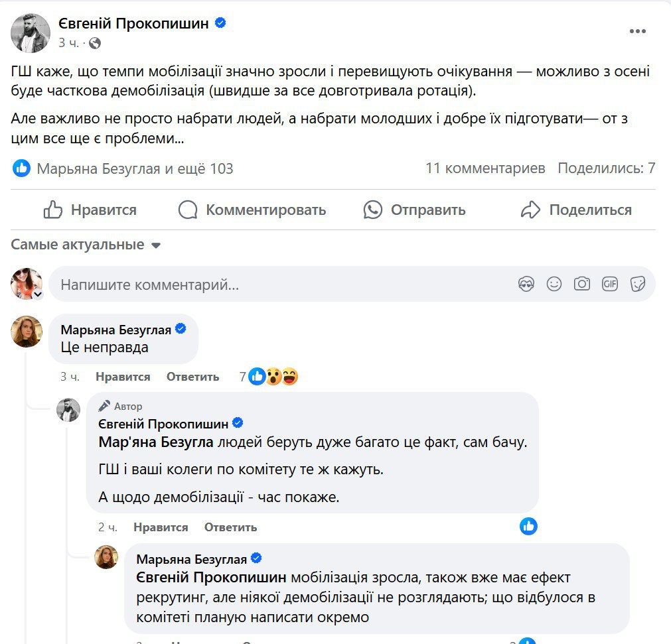Open the emoji picker in the comment field
This screenshot has width=671, height=644.
554,283
